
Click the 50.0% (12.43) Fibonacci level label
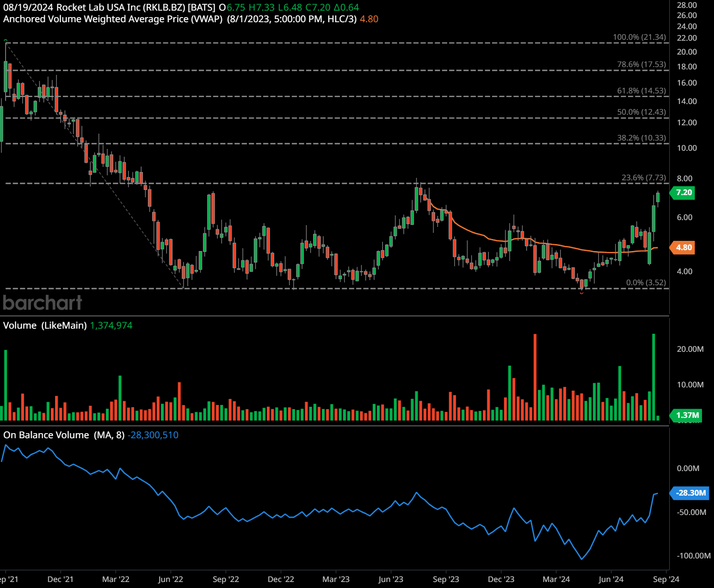642,112
